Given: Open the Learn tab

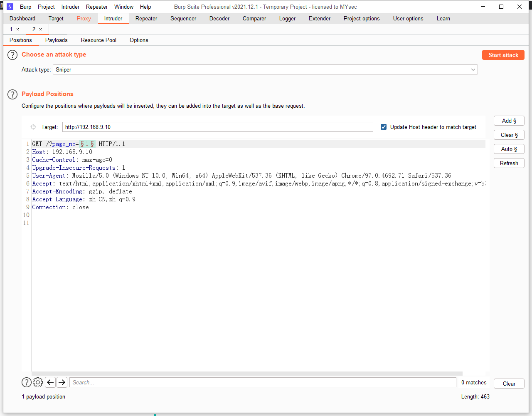Looking at the screenshot, I should (x=443, y=18).
